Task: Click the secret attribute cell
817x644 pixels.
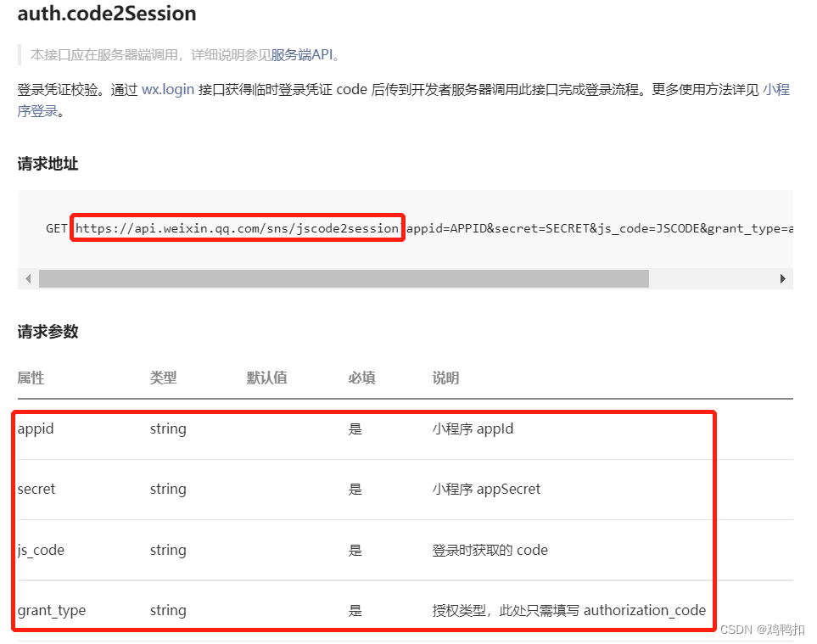Action: pos(36,490)
